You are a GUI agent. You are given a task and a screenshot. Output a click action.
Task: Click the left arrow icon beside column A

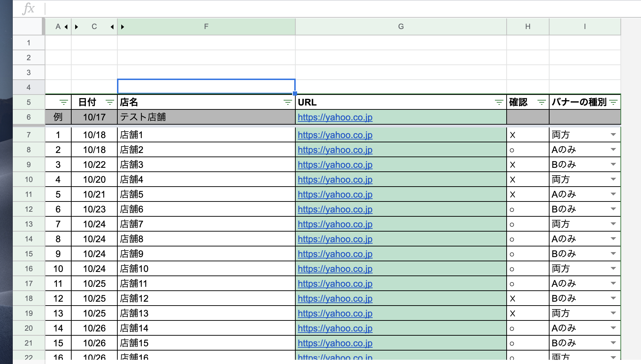coord(66,27)
